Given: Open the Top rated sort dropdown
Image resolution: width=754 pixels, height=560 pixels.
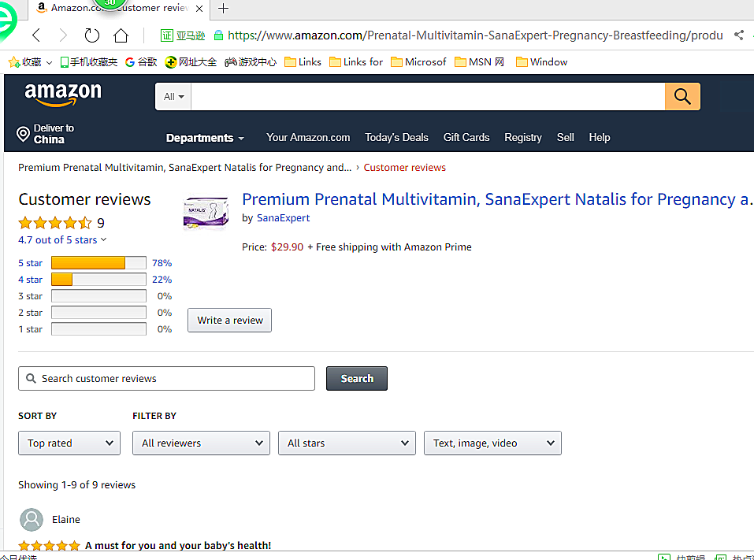Looking at the screenshot, I should coord(69,443).
